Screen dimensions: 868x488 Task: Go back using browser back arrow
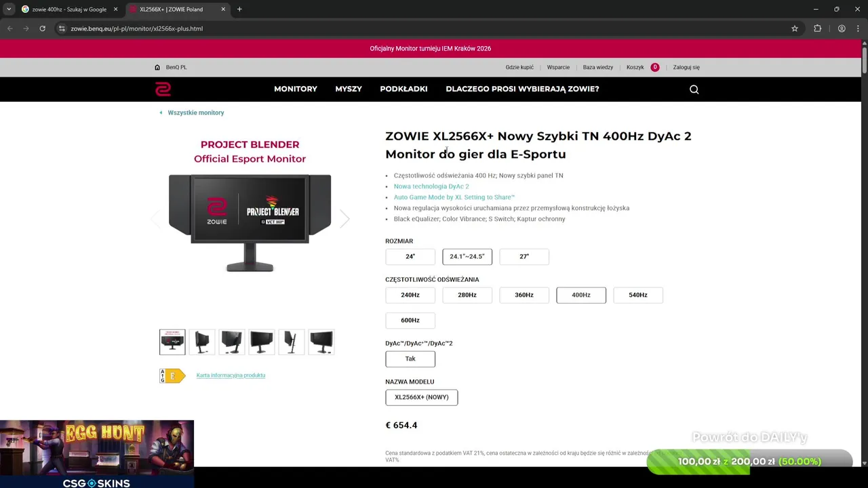tap(9, 28)
